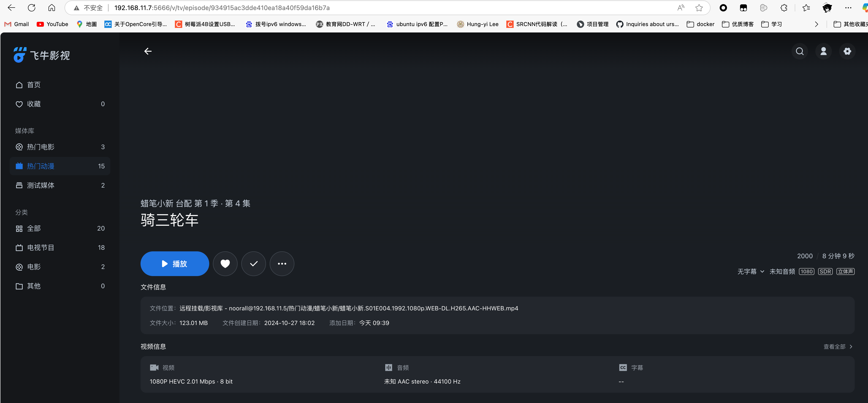Open the 地圖 bookmark
Viewport: 868px width, 403px height.
point(87,24)
